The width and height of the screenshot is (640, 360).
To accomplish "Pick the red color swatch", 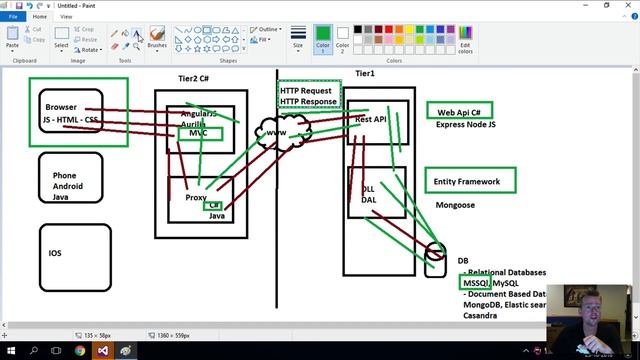I will 389,29.
